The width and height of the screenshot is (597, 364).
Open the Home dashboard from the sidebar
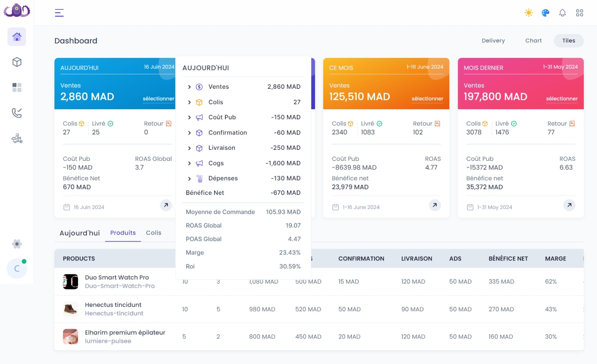tap(16, 36)
